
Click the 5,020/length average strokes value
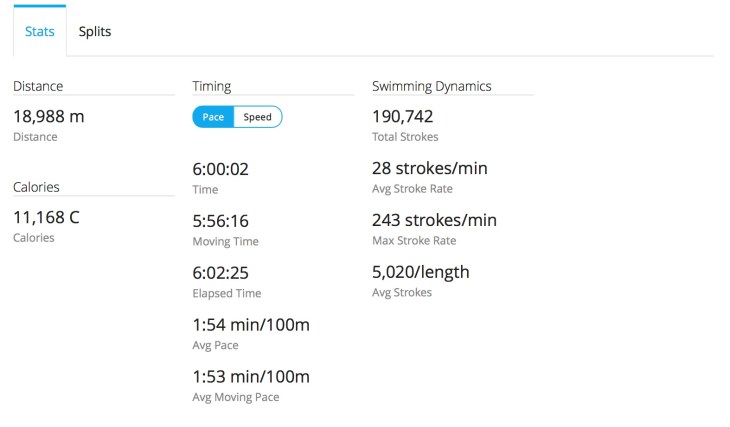click(421, 272)
